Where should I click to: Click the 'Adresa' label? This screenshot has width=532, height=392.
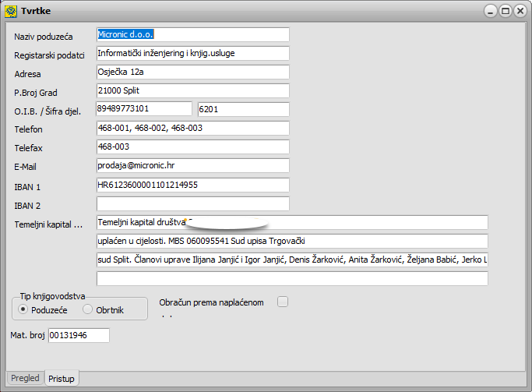click(x=27, y=74)
